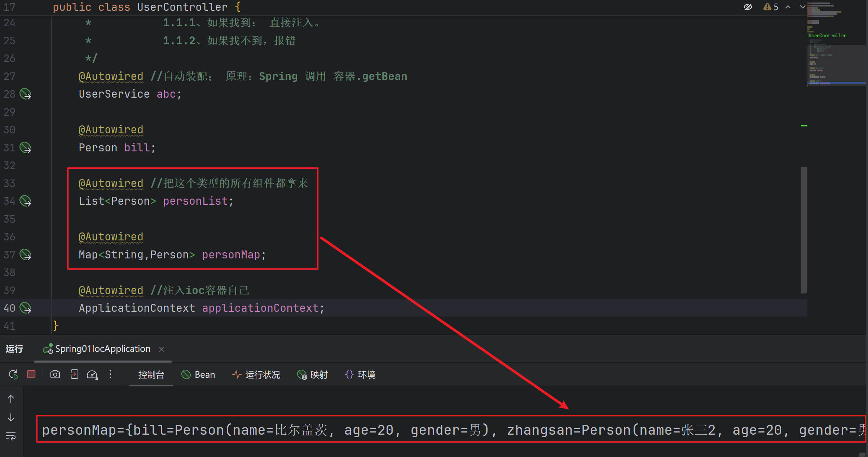Click the editor vertical scrollbar thumb

[x=803, y=230]
